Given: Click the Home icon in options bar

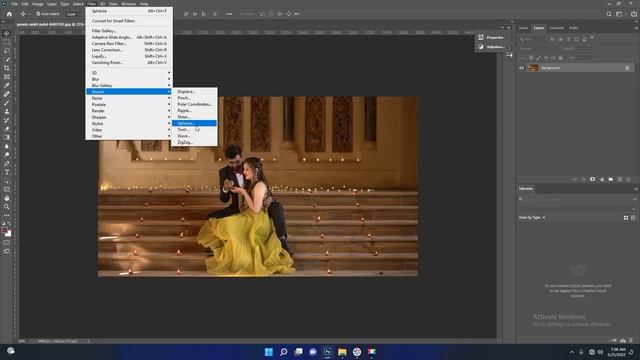Looking at the screenshot, I should pyautogui.click(x=9, y=14).
